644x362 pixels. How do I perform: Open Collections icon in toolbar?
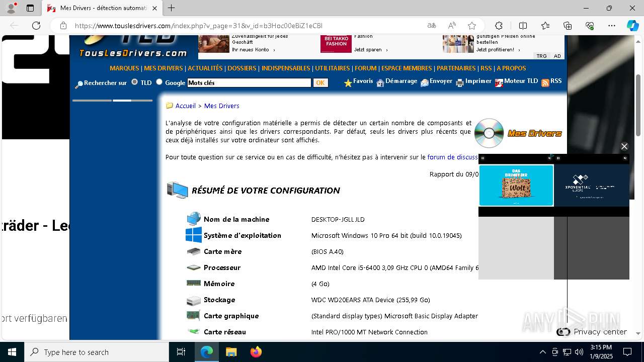(568, 26)
